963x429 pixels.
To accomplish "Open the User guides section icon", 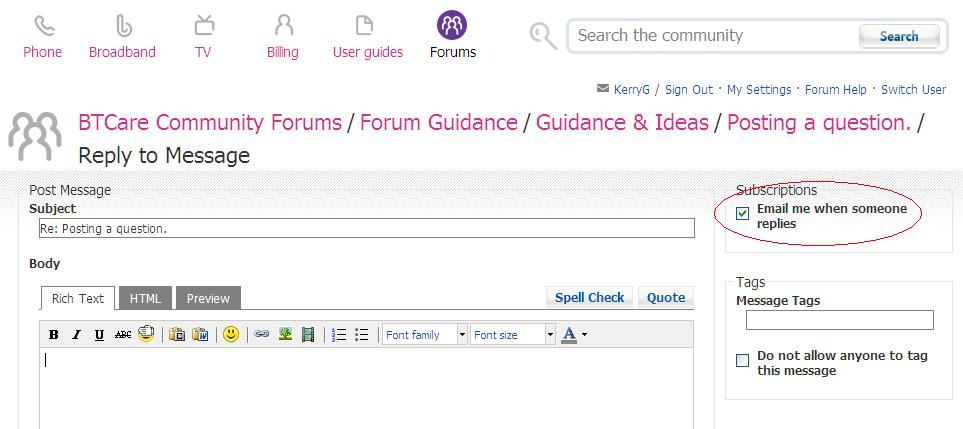I will click(x=364, y=25).
